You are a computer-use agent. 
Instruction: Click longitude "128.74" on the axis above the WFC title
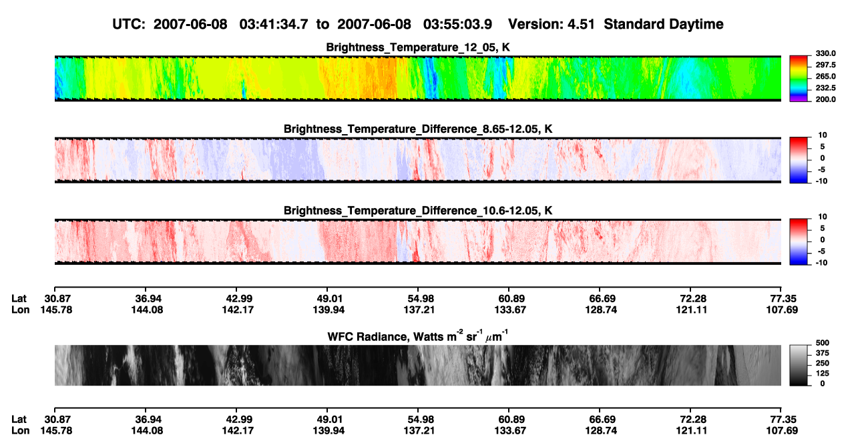[600, 310]
